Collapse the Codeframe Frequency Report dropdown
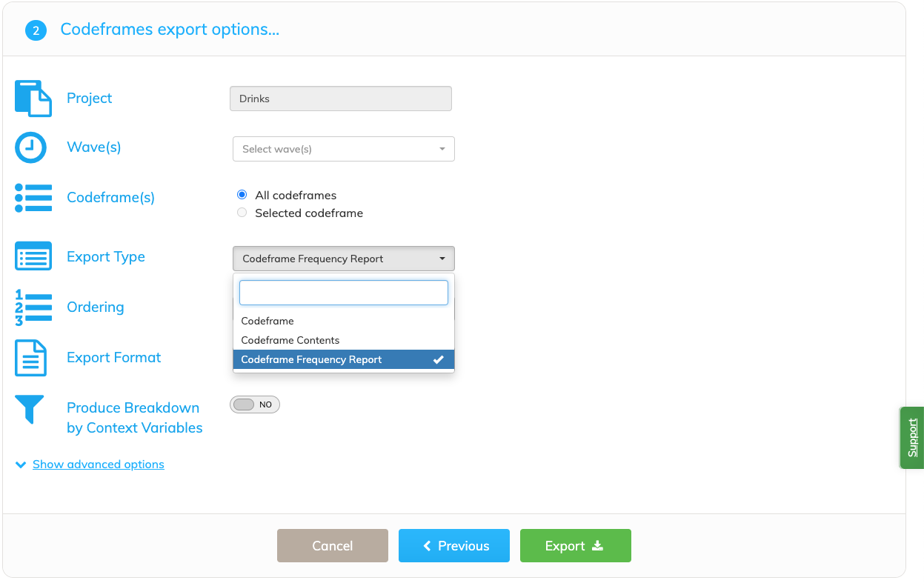924x586 pixels. [344, 259]
